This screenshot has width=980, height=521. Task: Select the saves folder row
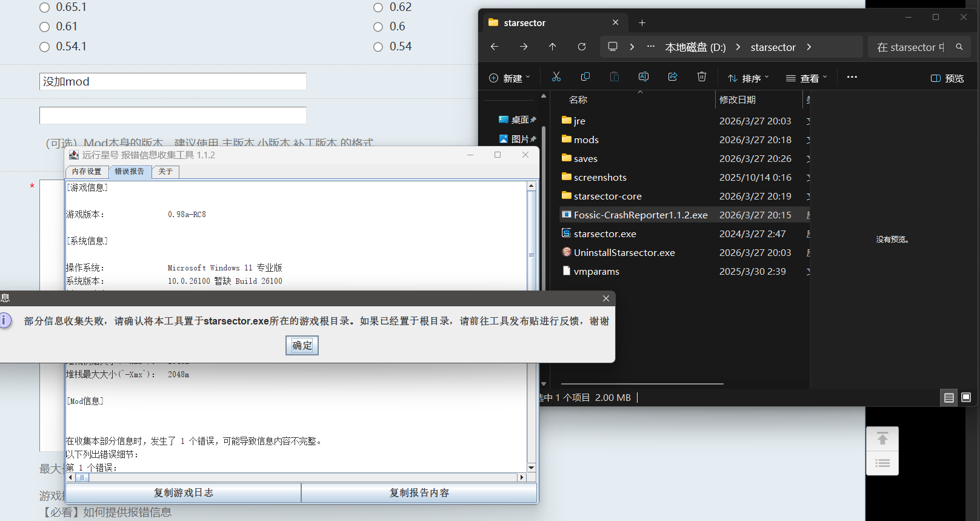coord(685,158)
